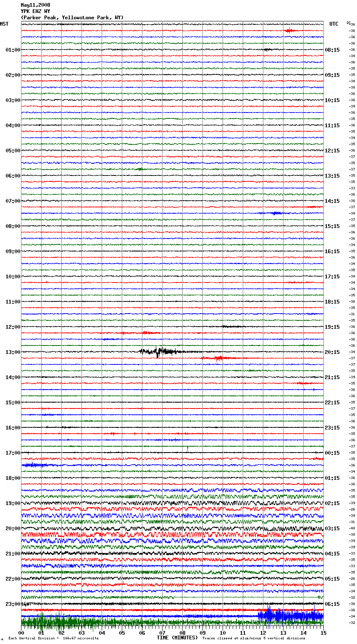Click the minute 10 tick label on the axis

(223, 633)
